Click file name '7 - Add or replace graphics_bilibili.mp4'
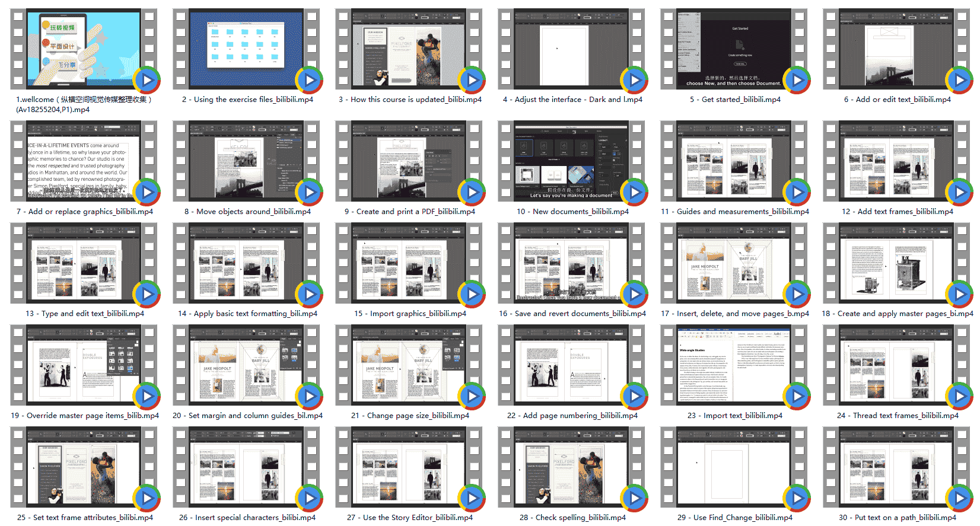 click(x=85, y=212)
